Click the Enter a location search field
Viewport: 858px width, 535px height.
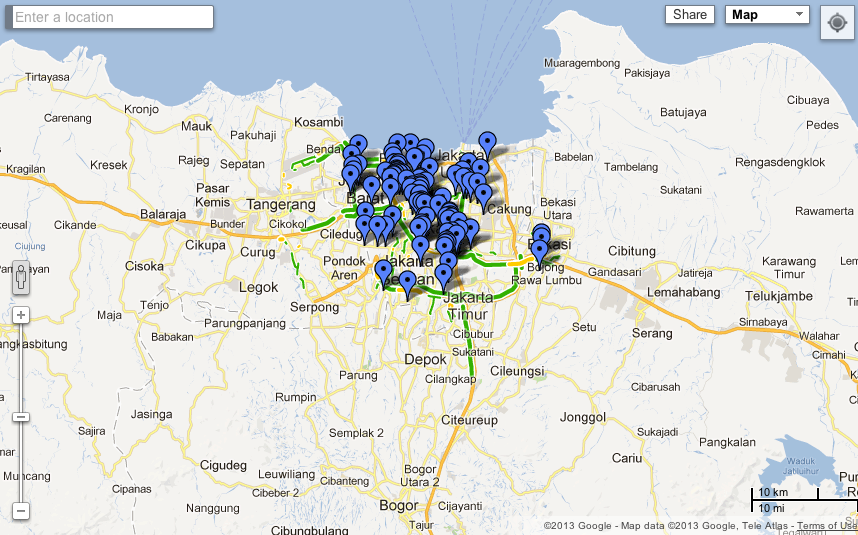pyautogui.click(x=112, y=17)
